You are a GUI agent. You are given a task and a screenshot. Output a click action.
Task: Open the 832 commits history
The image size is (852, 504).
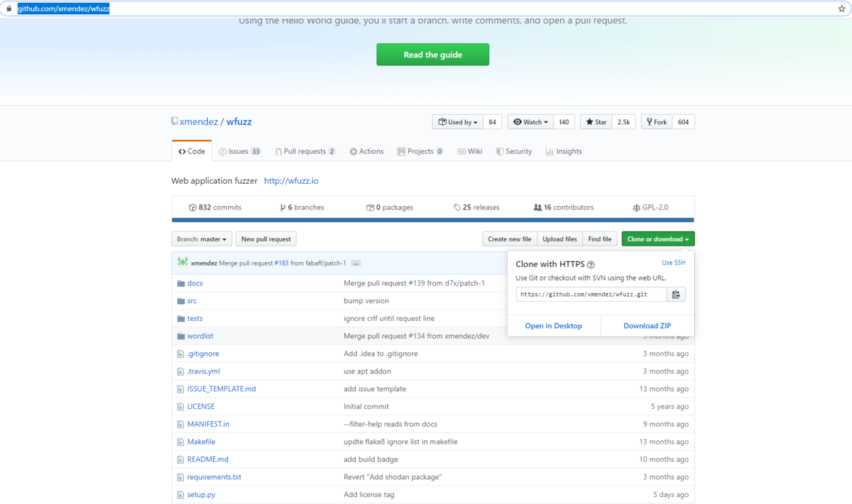click(x=215, y=207)
